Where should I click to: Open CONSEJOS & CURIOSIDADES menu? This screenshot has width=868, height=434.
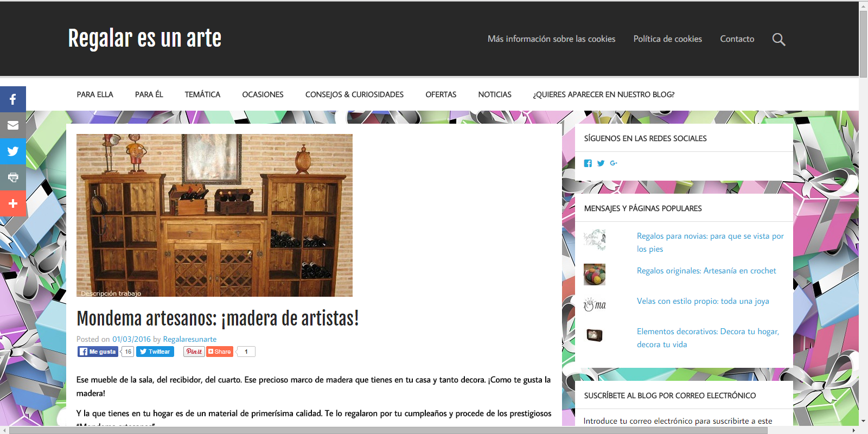pyautogui.click(x=354, y=94)
